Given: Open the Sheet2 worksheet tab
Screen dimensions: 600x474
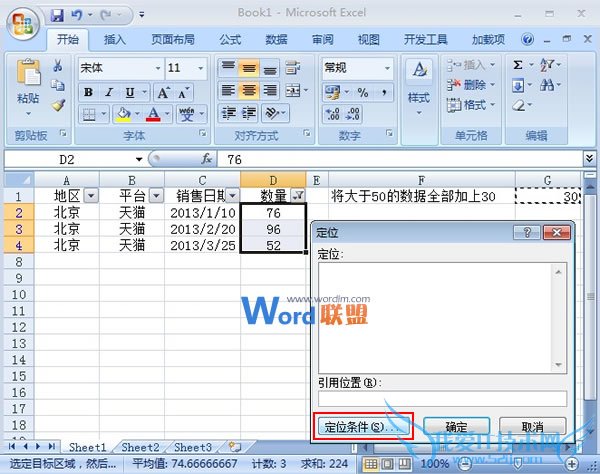Looking at the screenshot, I should tap(140, 447).
